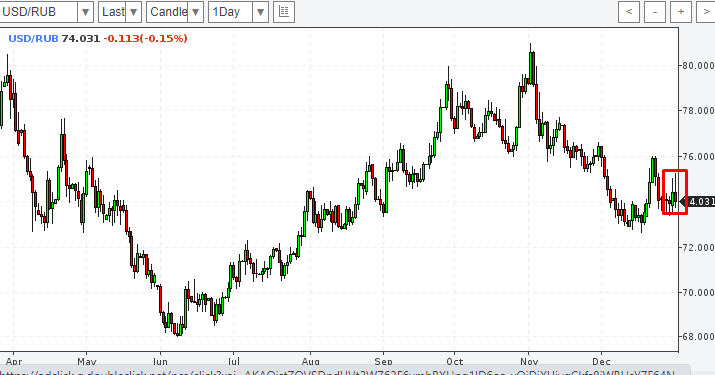This screenshot has height=375, width=715.
Task: Click the 70.000 price axis label
Action: coord(698,292)
